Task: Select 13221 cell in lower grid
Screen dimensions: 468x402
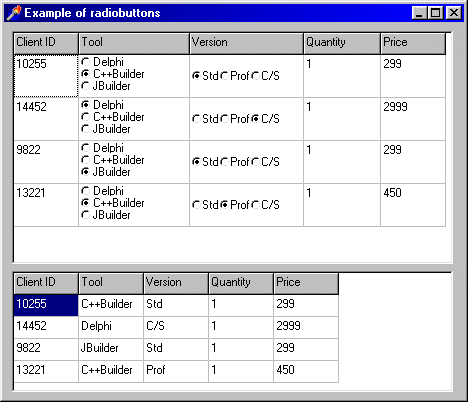Action: 46,371
